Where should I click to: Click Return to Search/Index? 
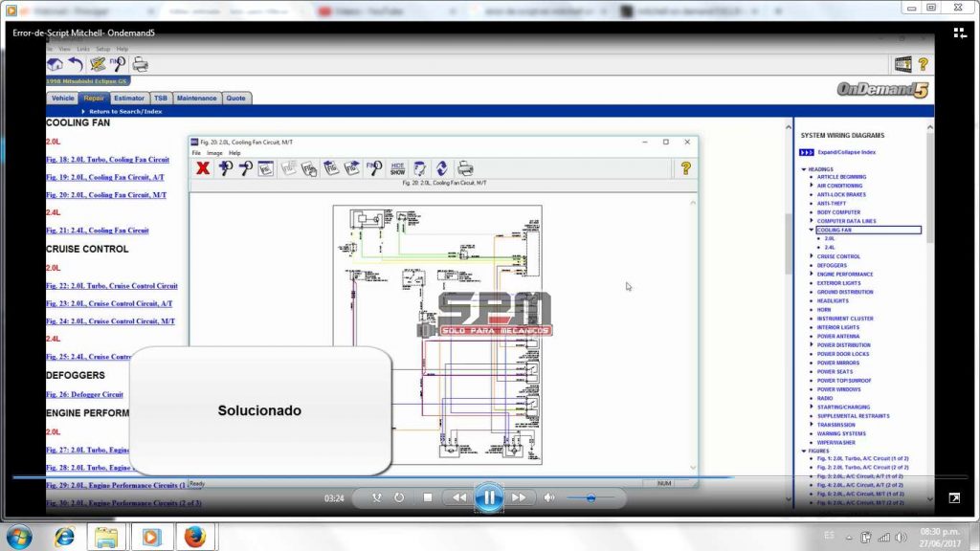click(125, 112)
